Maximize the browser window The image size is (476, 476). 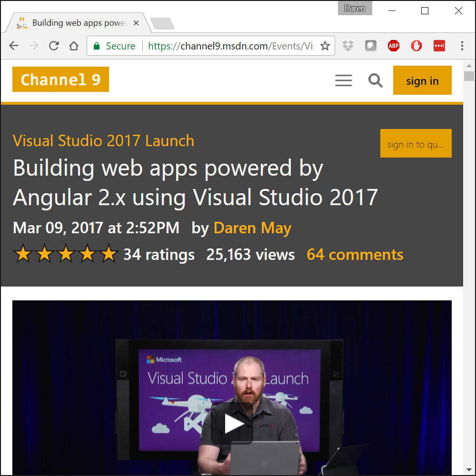pyautogui.click(x=425, y=10)
